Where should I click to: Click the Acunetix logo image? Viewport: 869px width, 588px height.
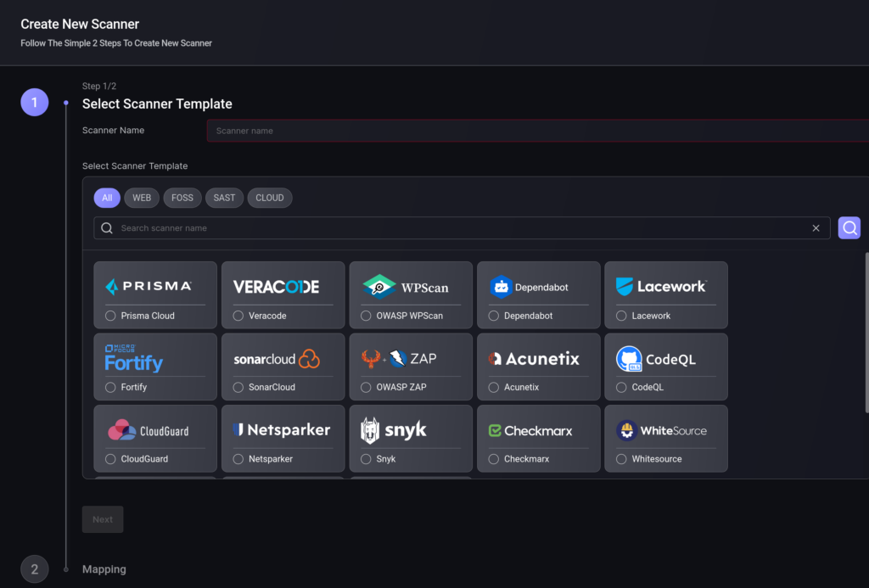click(x=534, y=359)
